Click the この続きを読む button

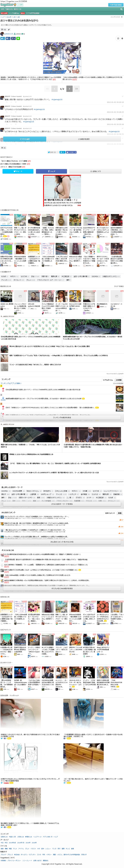click(84, 139)
